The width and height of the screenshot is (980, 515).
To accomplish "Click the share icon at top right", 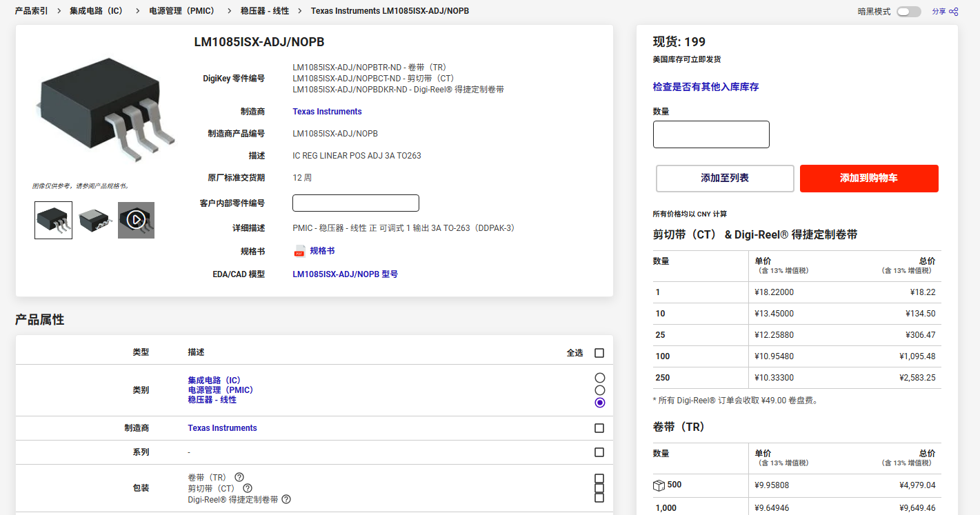I will 954,12.
